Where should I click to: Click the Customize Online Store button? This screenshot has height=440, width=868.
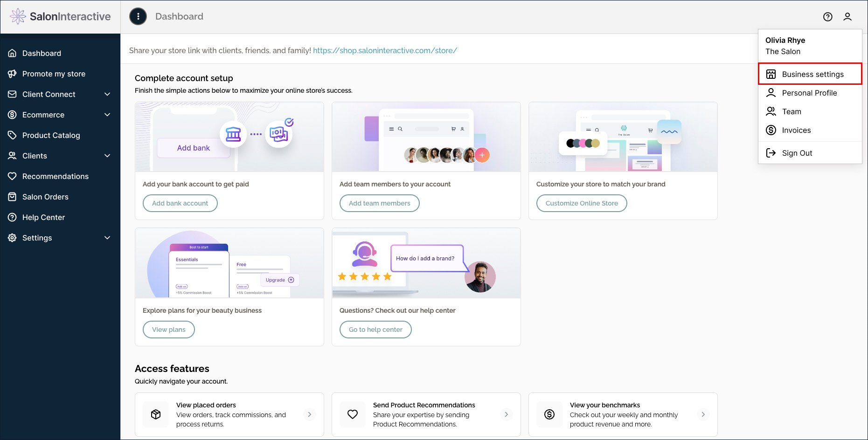pos(581,203)
